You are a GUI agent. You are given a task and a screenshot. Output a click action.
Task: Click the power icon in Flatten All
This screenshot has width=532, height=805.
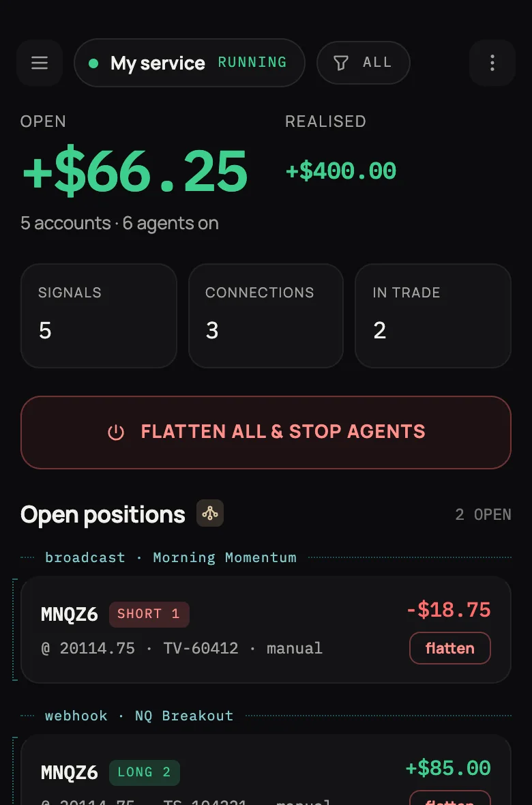116,432
